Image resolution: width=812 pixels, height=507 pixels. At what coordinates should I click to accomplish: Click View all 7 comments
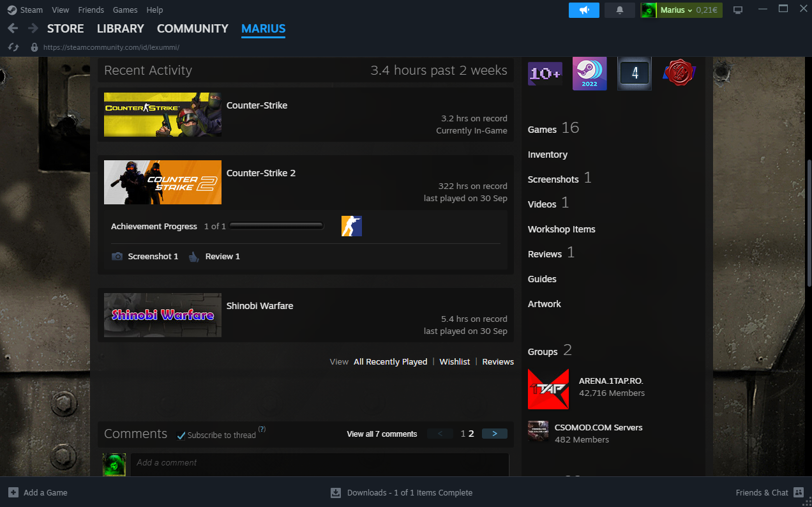pos(382,434)
